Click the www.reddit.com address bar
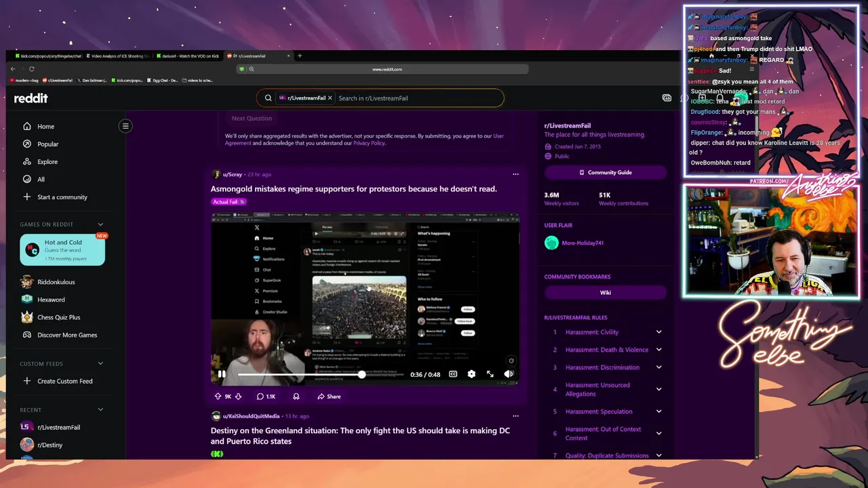 [387, 69]
